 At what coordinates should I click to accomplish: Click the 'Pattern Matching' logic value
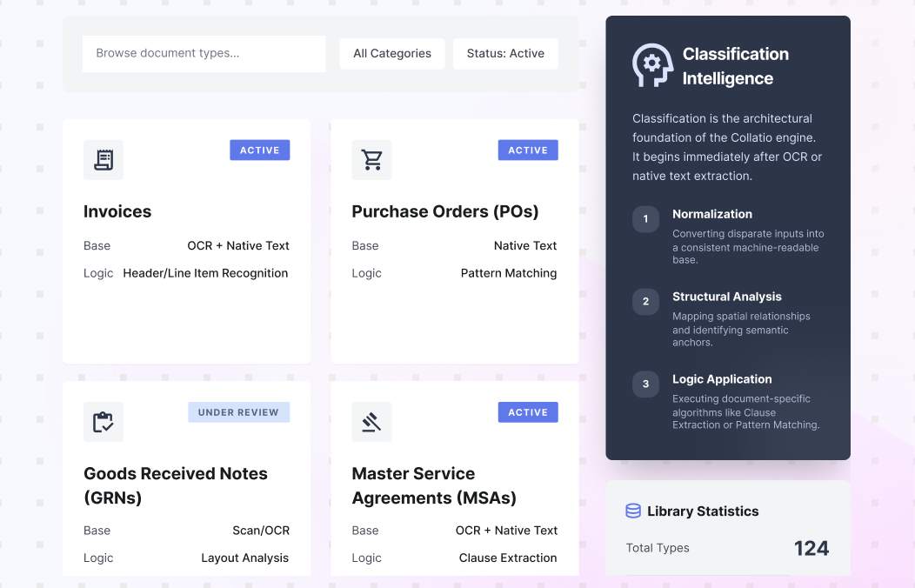click(509, 273)
